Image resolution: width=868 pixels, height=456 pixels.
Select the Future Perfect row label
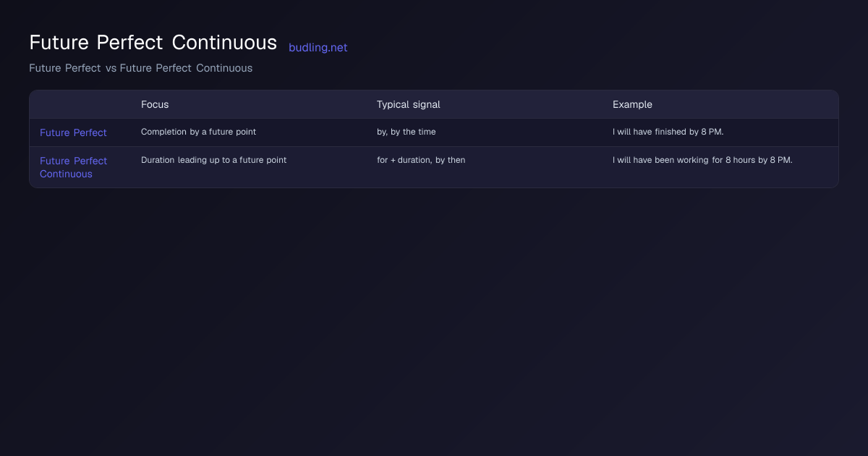[73, 132]
